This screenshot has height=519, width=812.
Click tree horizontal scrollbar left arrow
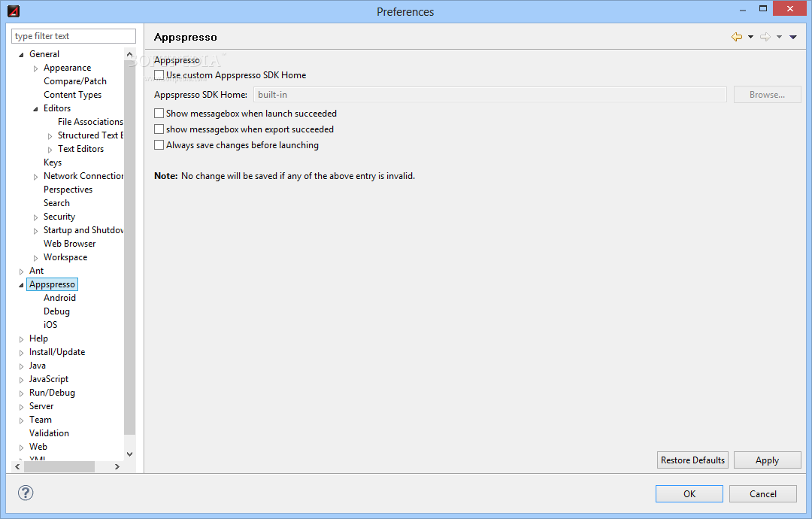pyautogui.click(x=17, y=466)
